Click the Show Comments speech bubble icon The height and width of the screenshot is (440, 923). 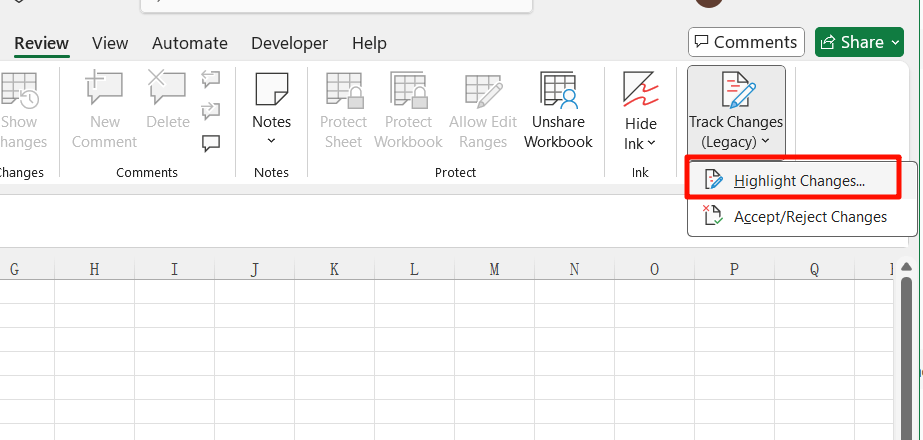click(x=211, y=143)
